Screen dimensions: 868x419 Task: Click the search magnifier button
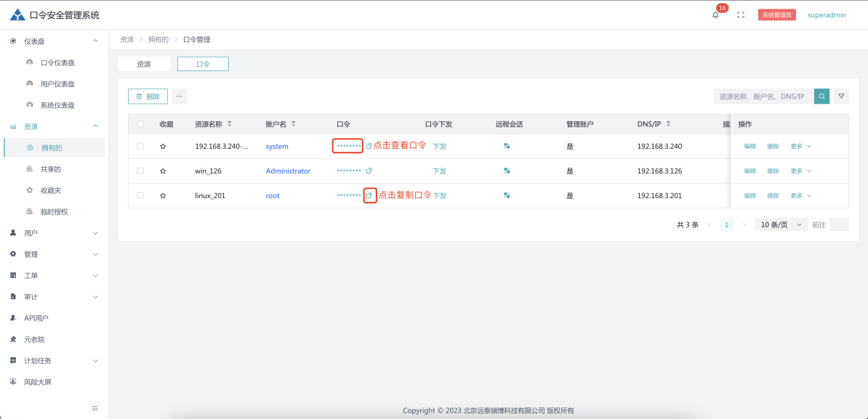[821, 96]
